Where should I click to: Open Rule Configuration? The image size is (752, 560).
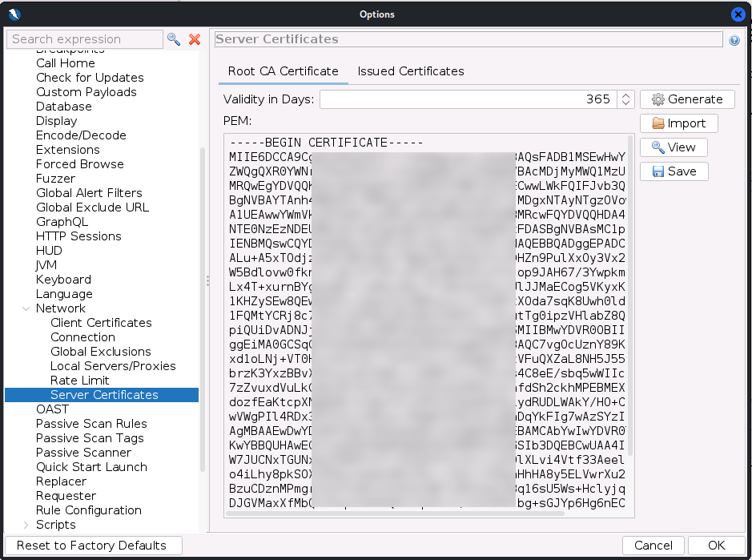pos(89,510)
